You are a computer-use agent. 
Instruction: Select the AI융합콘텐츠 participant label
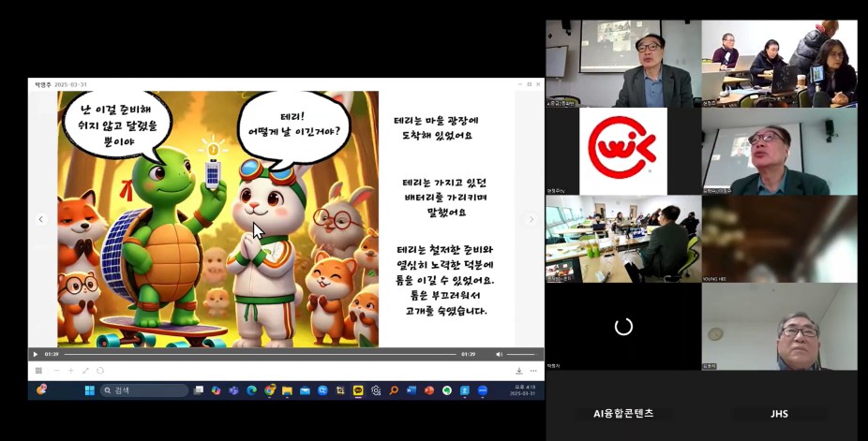623,413
